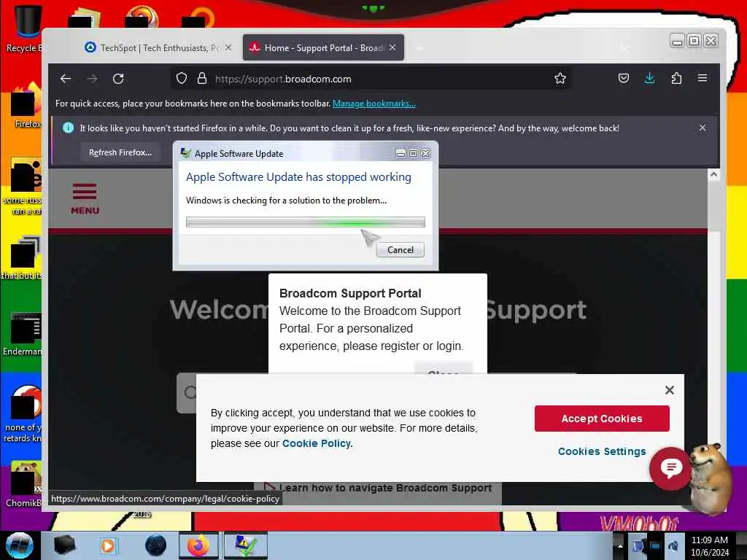Bookmark this page with the star icon
Image resolution: width=747 pixels, height=560 pixels.
pos(560,79)
